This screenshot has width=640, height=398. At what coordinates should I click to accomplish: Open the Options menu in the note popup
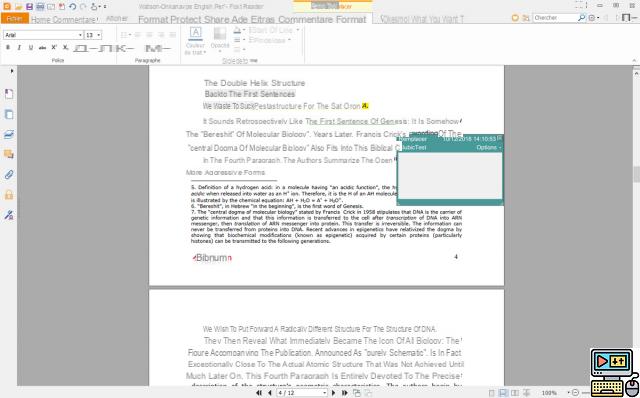coord(489,147)
